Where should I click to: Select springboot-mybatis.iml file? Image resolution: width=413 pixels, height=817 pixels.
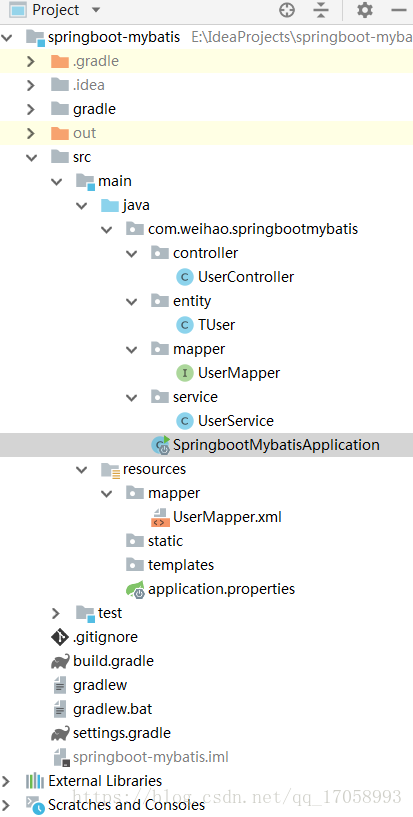tap(151, 758)
